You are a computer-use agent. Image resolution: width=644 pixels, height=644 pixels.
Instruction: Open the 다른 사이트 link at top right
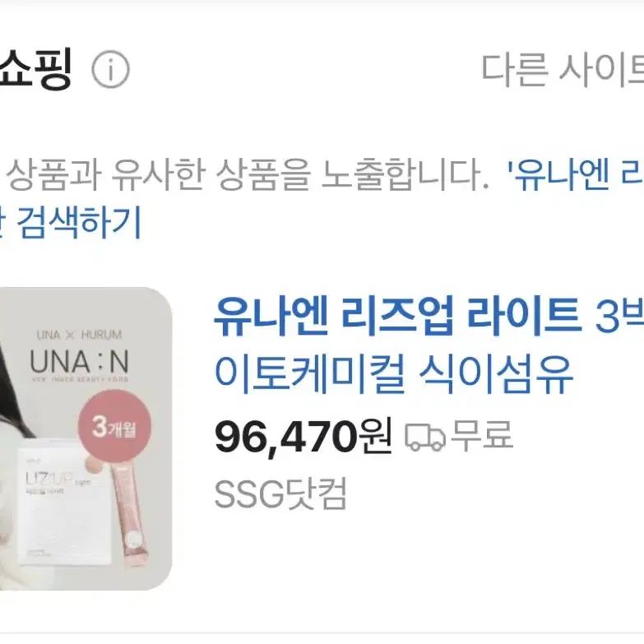click(x=563, y=70)
